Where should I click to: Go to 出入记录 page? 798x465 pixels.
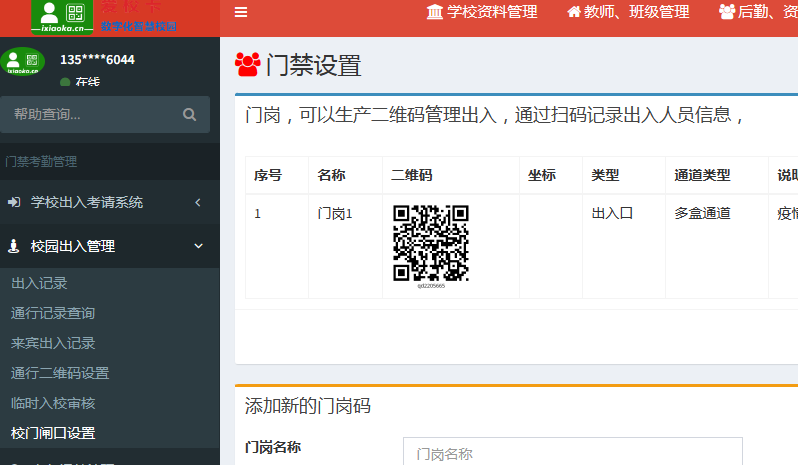coord(39,283)
